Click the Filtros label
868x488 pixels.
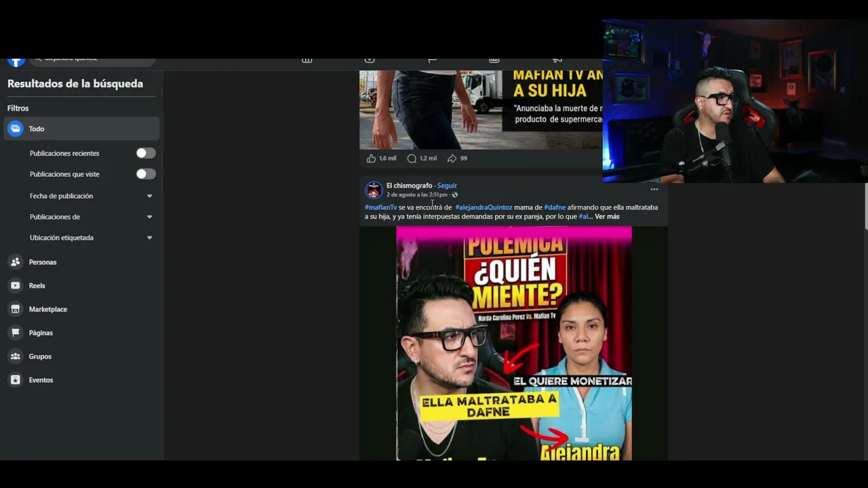pos(18,108)
